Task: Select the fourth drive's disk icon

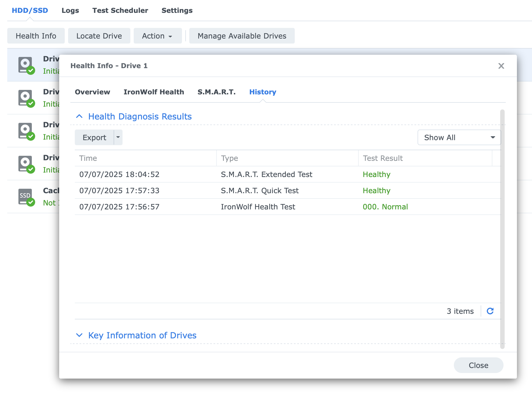Action: click(x=27, y=164)
